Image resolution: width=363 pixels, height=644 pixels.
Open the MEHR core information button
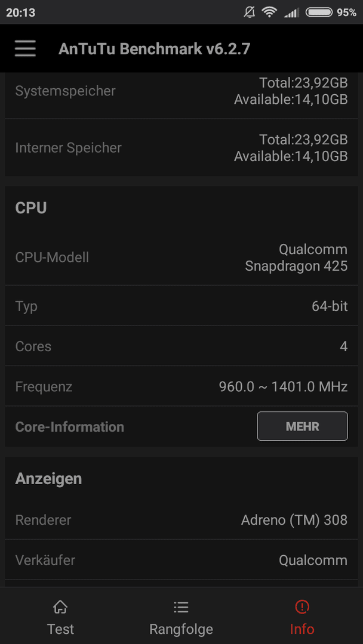tap(303, 426)
